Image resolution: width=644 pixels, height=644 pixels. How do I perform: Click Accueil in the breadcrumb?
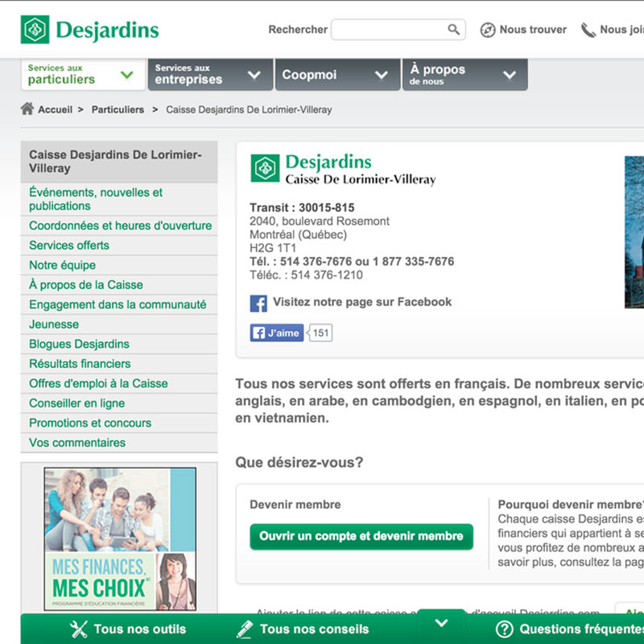[55, 109]
